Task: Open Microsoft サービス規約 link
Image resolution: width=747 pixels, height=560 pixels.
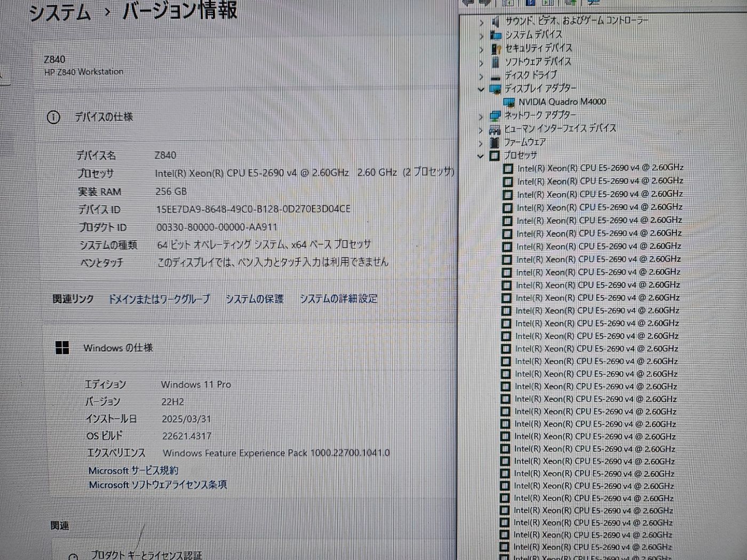Action: pos(133,470)
